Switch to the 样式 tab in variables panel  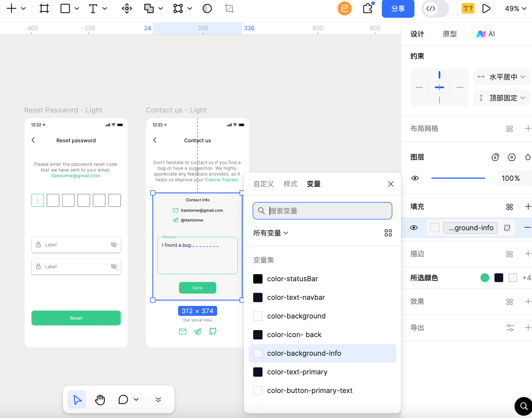pyautogui.click(x=290, y=184)
